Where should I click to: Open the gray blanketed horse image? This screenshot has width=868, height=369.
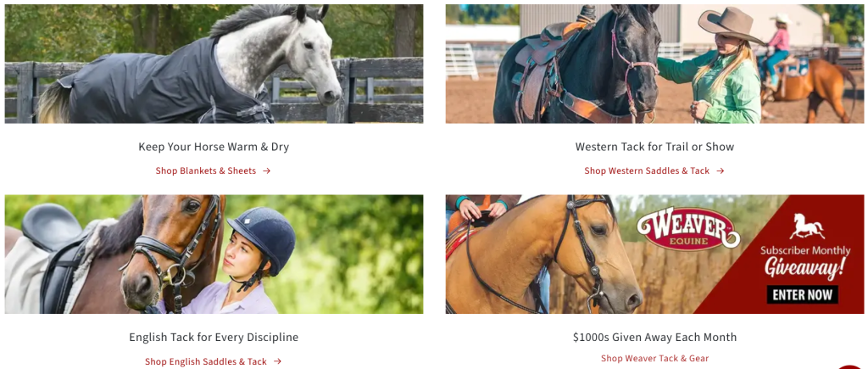click(214, 64)
